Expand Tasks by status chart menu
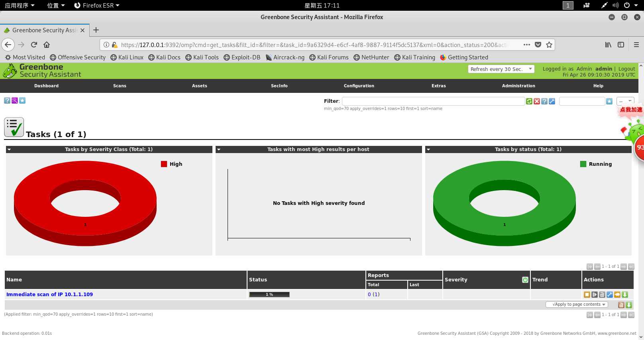This screenshot has width=644, height=340. pos(428,149)
